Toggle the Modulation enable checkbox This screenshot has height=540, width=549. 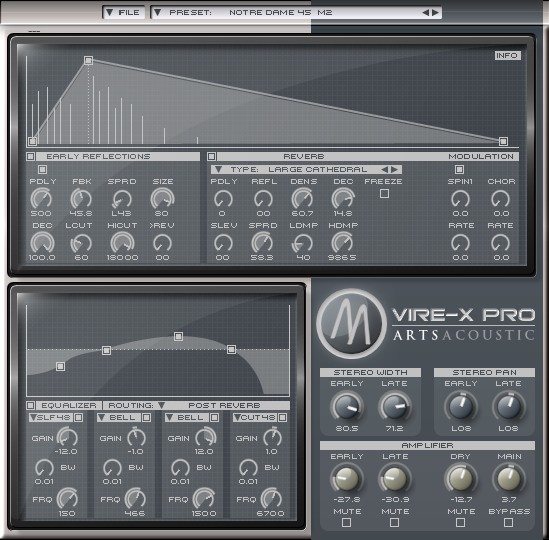pyautogui.click(x=459, y=169)
